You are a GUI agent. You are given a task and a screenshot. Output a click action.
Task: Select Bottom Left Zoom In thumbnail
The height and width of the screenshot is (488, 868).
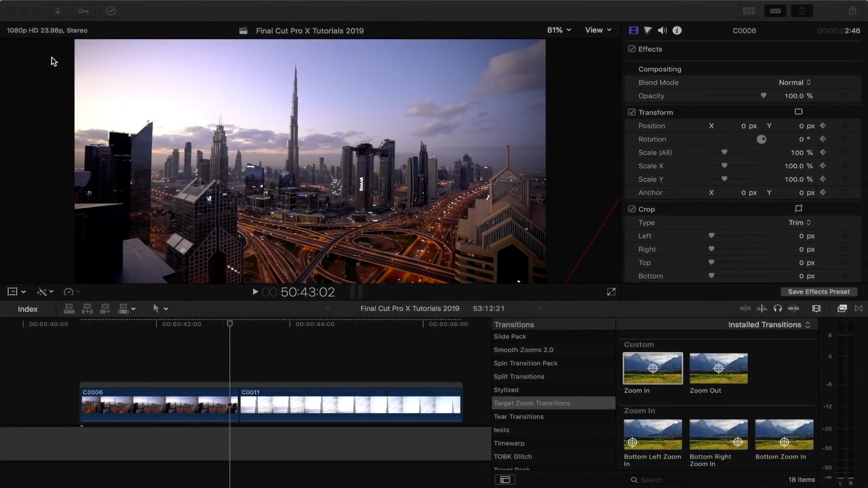pos(653,434)
